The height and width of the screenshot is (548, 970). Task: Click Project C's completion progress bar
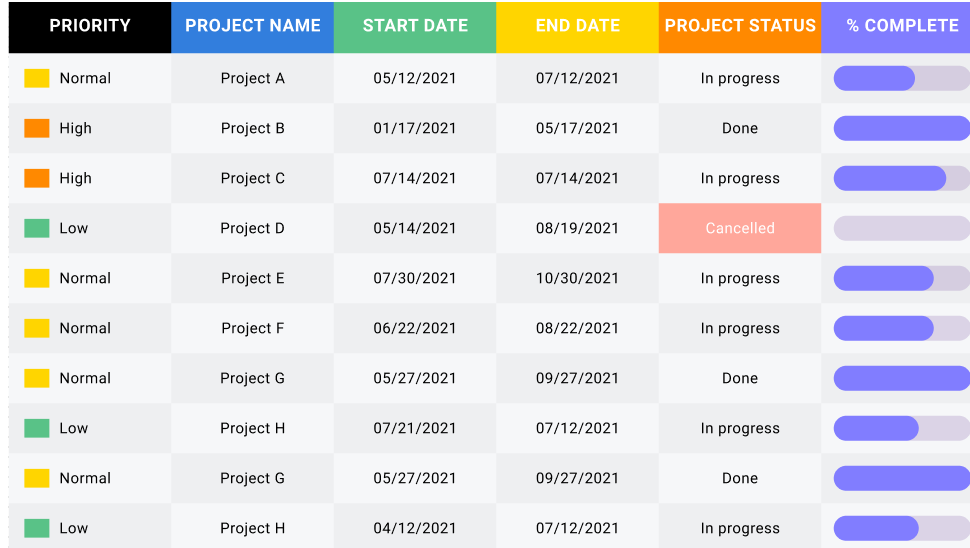[902, 178]
